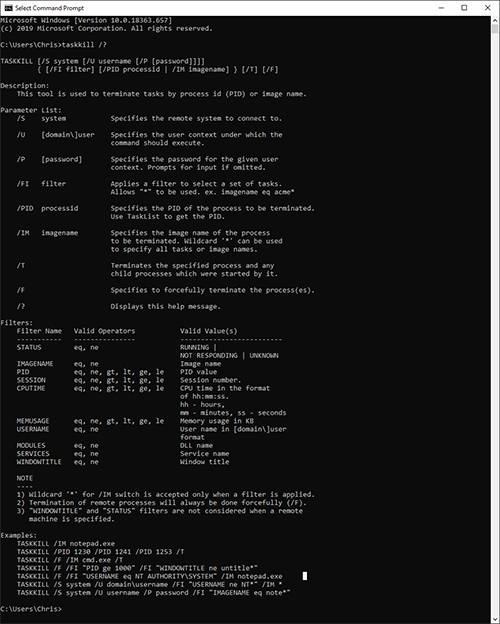Screen dimensions: 500x624
Task: Click the TASKKILL /IM notepad.exe example line
Action: pyautogui.click(x=66, y=543)
